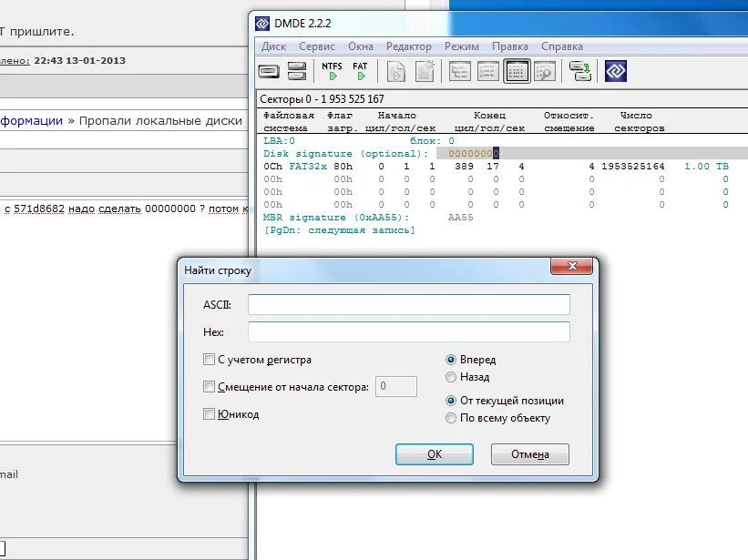
Task: Click the формации breadcrumb link in forum page
Action: tap(32, 120)
